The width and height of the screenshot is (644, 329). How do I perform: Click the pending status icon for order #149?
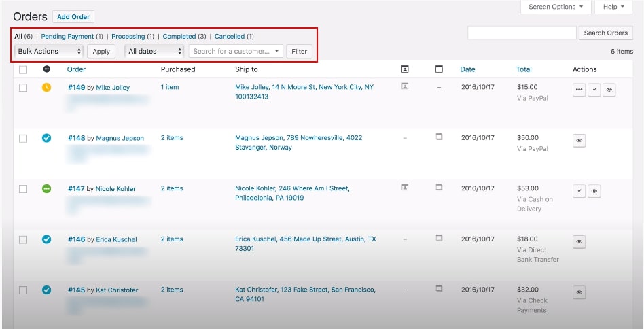coord(46,88)
